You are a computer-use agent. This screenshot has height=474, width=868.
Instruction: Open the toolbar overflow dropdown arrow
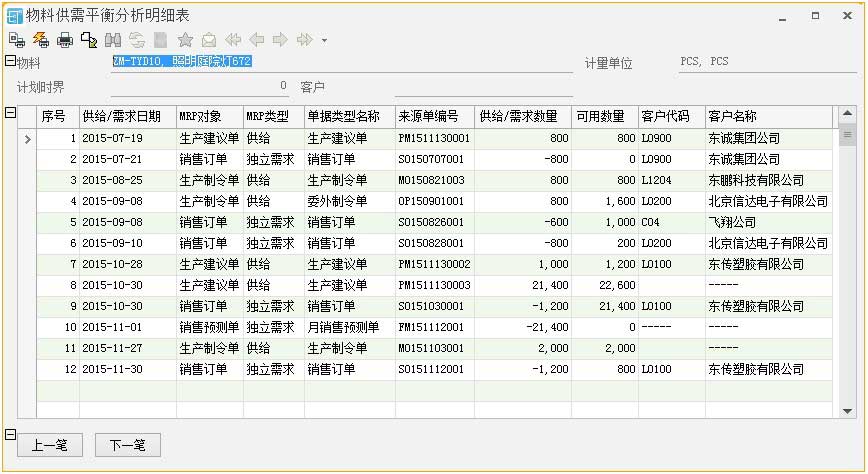tap(324, 41)
